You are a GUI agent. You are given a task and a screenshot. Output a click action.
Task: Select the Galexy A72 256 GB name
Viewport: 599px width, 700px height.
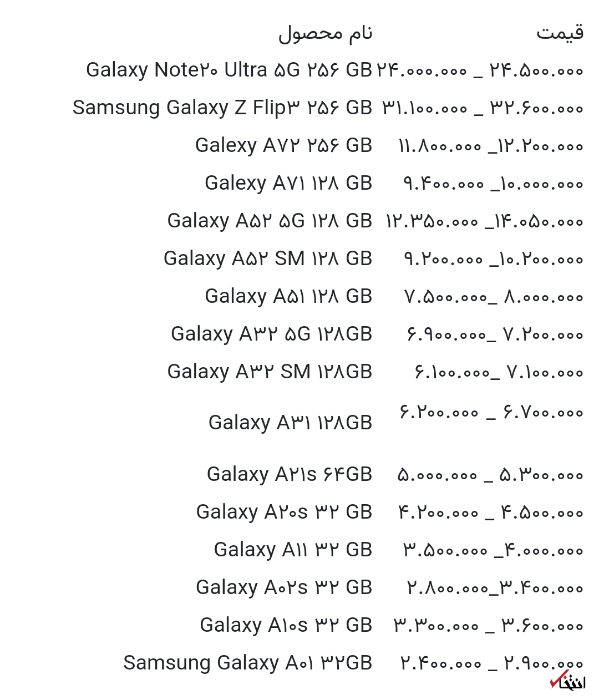pyautogui.click(x=283, y=145)
